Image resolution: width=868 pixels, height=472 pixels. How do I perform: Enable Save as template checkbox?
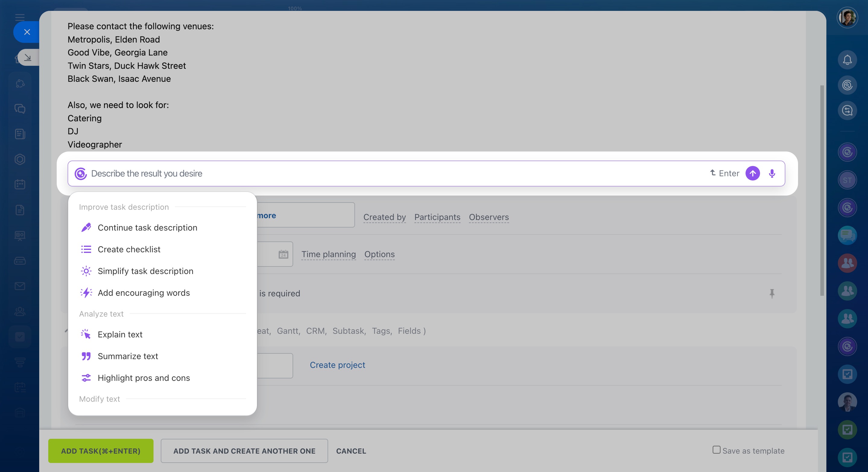716,449
